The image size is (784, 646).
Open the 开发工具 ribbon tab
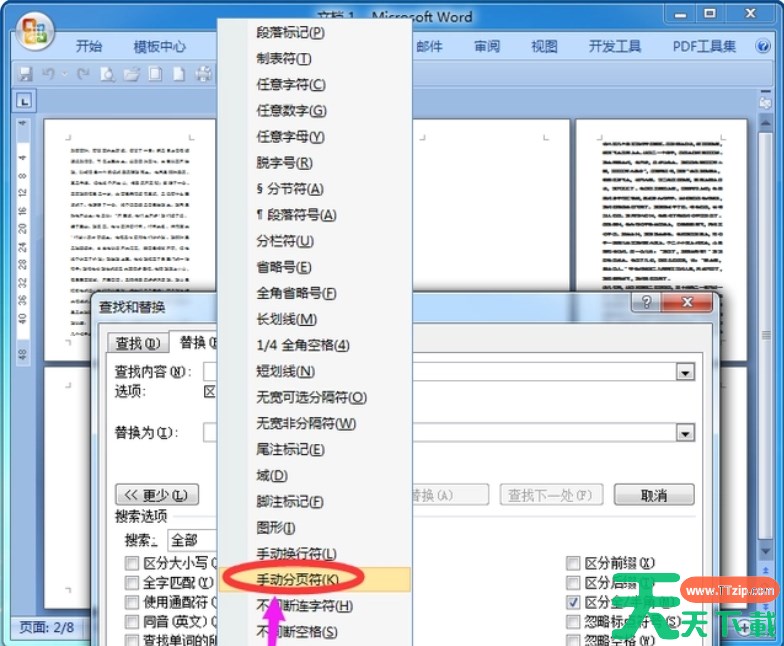click(614, 46)
